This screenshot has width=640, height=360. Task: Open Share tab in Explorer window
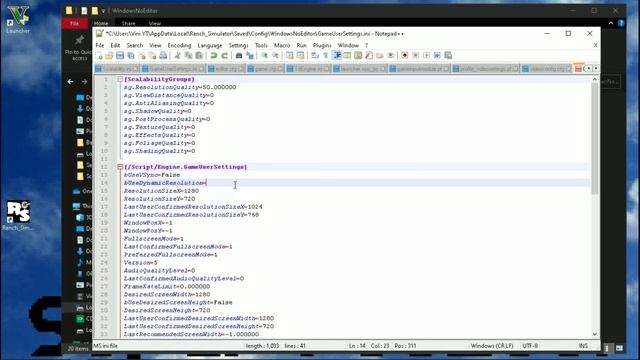[128, 24]
